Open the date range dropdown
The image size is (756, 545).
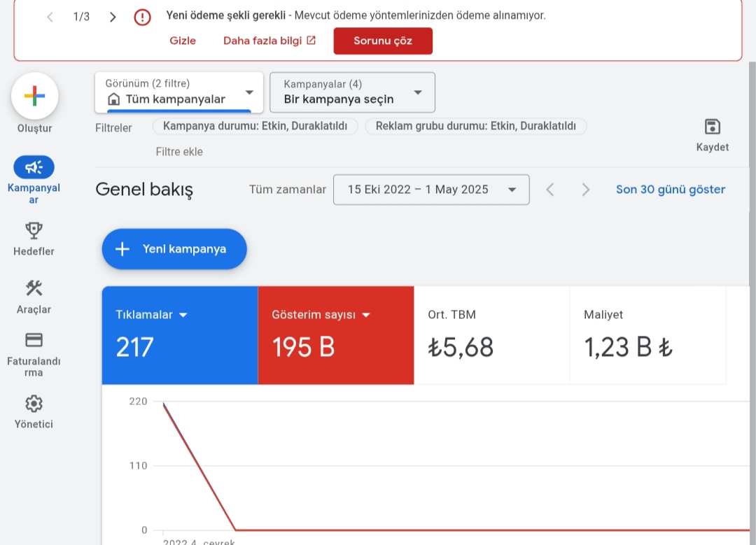(x=431, y=190)
